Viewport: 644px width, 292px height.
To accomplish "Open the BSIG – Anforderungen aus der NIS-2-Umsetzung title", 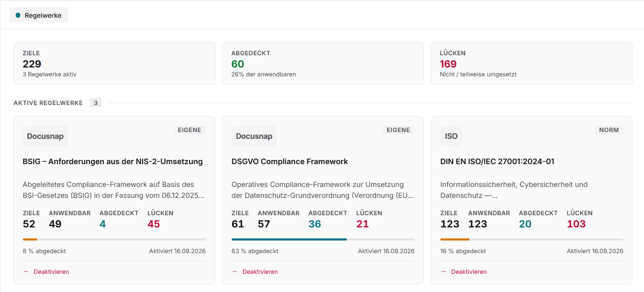I will pyautogui.click(x=113, y=162).
